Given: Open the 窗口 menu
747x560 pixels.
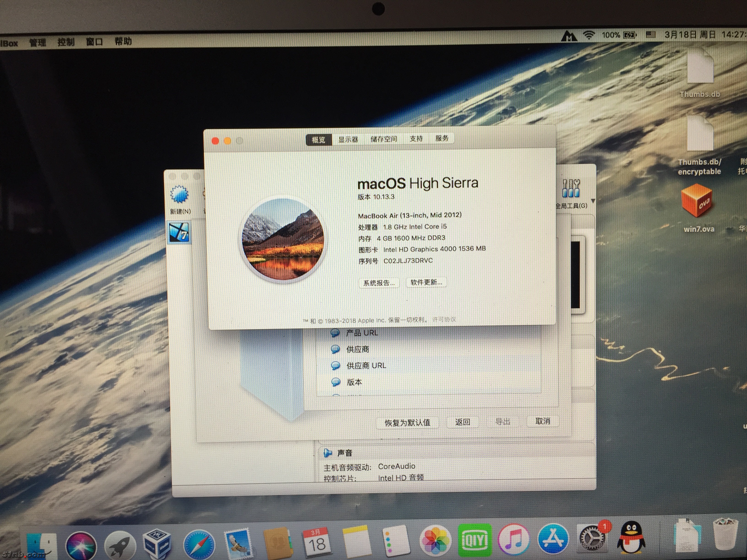Looking at the screenshot, I should pyautogui.click(x=94, y=42).
